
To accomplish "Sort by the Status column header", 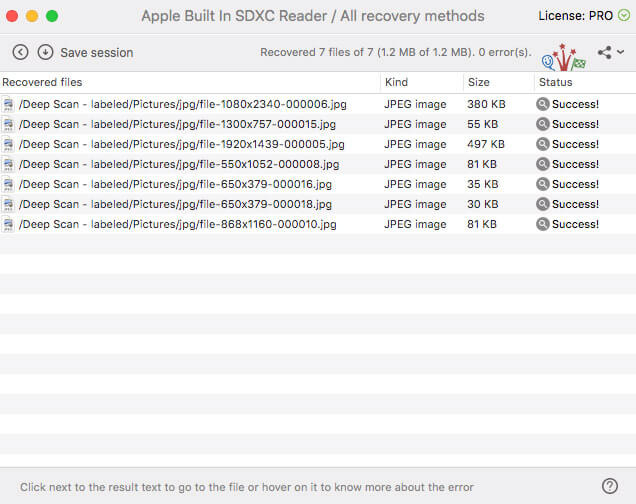I will [555, 82].
